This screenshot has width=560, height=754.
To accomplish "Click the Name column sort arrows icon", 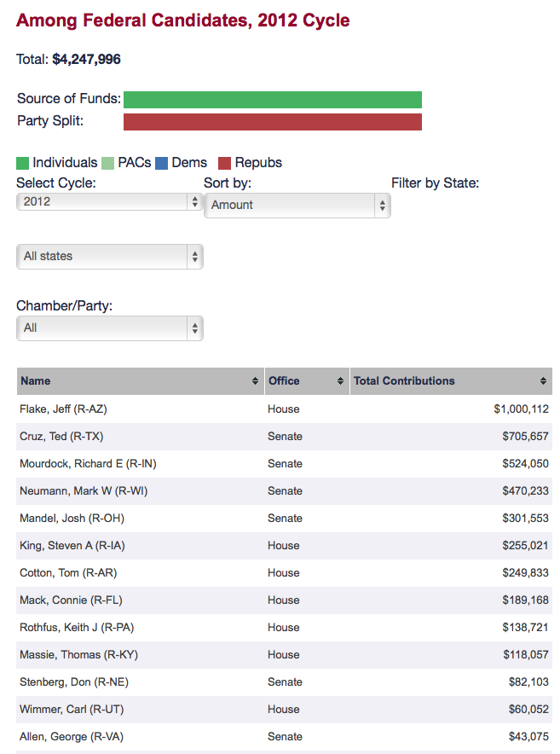I will [255, 381].
